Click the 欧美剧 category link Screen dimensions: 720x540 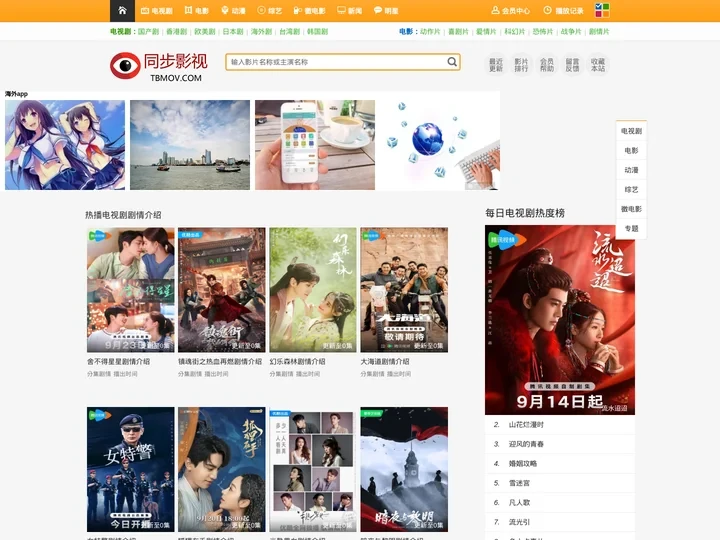tap(205, 32)
